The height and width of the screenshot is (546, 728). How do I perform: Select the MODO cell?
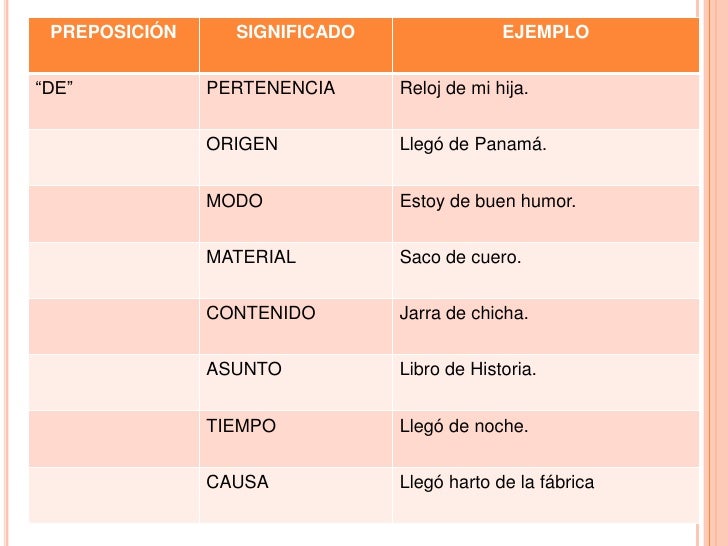tap(296, 214)
